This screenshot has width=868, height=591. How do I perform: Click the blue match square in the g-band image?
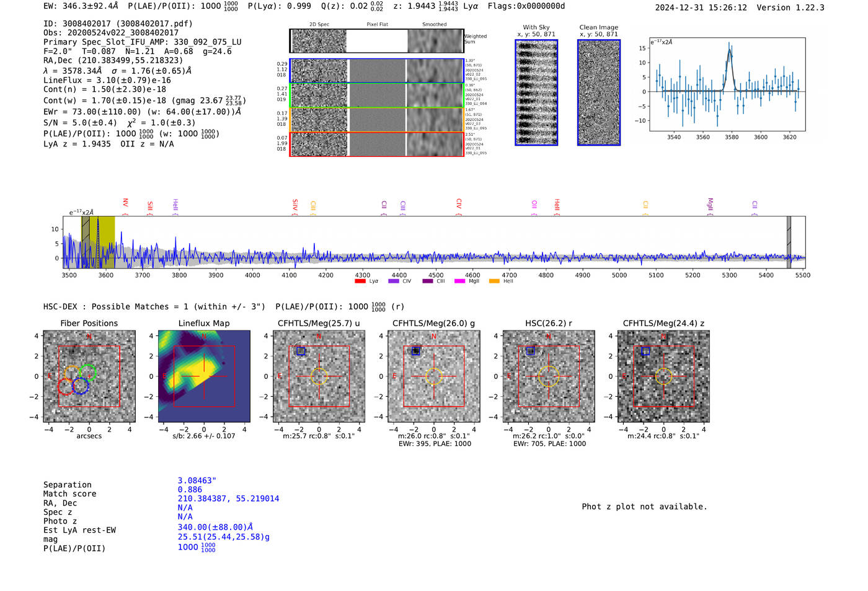415,351
